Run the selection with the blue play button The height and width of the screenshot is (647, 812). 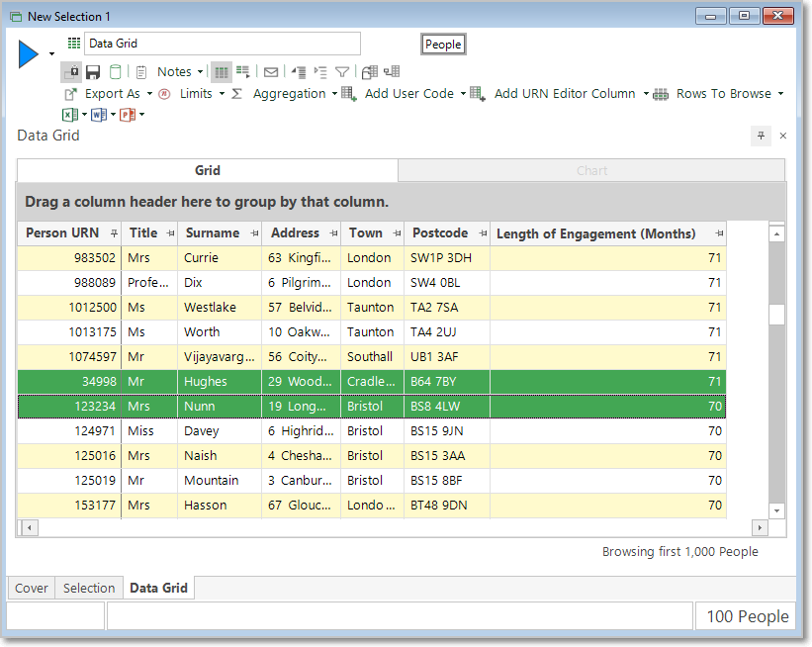[x=29, y=54]
